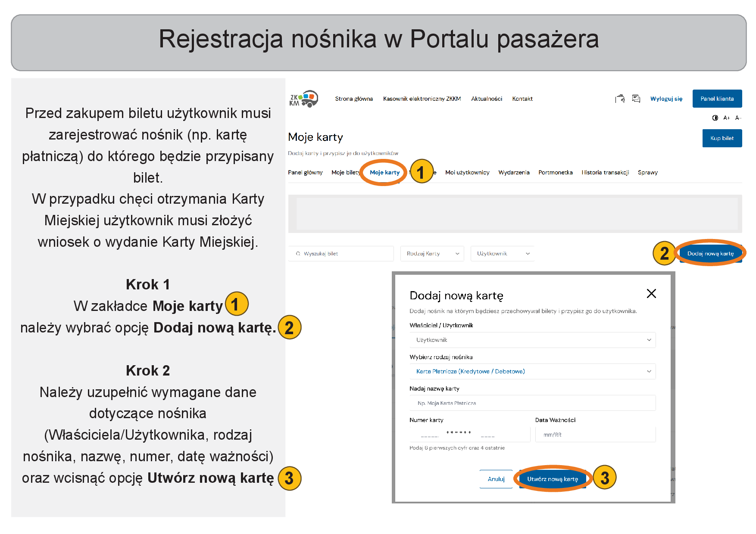Open Kontakt page

pyautogui.click(x=522, y=99)
